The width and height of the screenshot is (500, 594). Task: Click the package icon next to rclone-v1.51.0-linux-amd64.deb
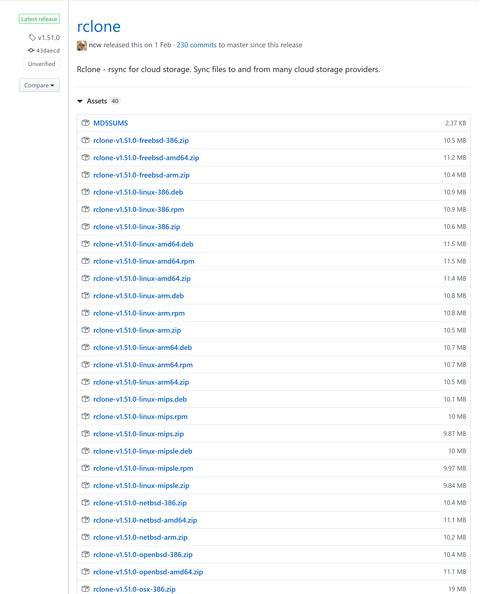[x=86, y=244]
